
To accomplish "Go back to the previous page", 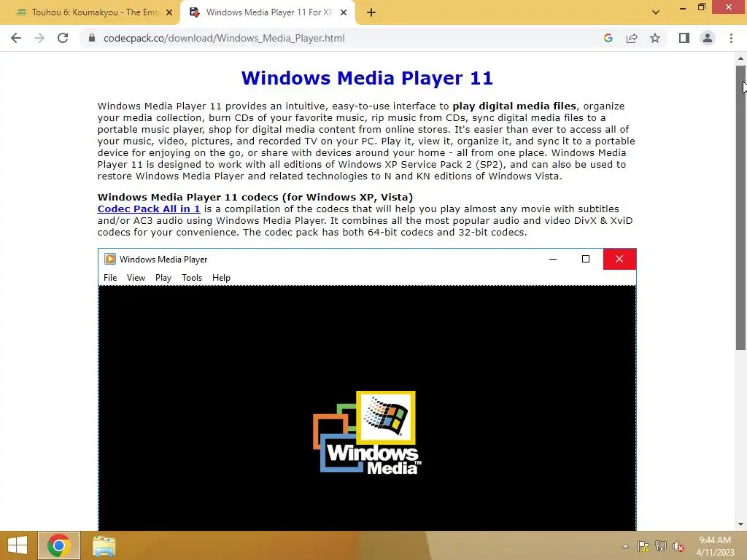I will coord(16,38).
